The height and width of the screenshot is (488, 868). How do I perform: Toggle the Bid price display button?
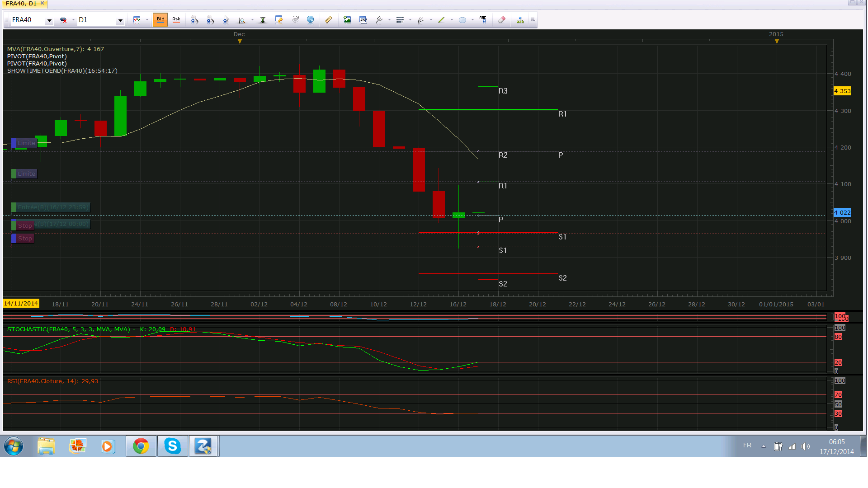[160, 19]
